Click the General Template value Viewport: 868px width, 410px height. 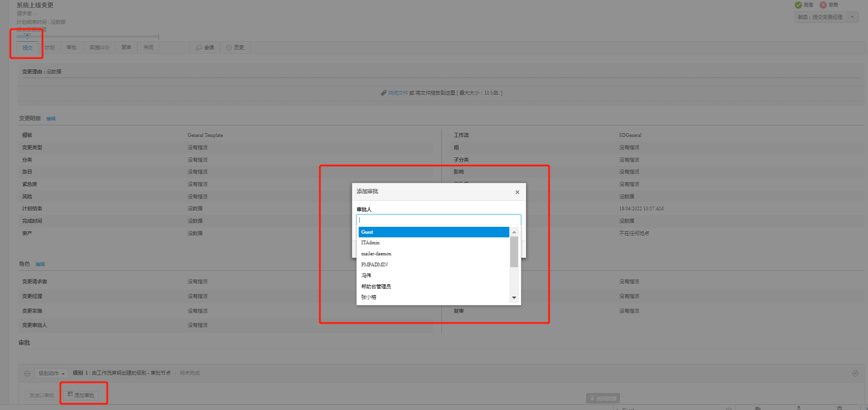coord(205,135)
